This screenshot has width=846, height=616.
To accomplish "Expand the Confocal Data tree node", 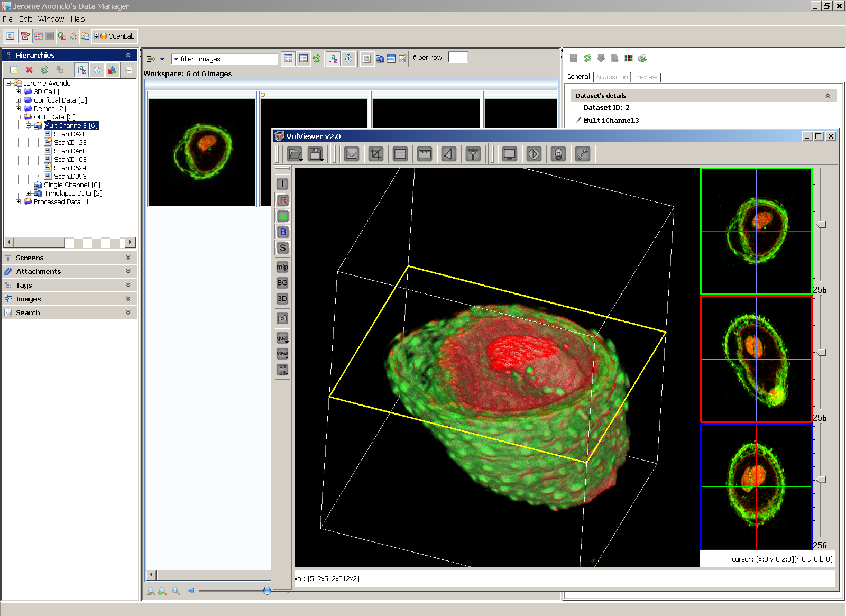I will click(19, 100).
